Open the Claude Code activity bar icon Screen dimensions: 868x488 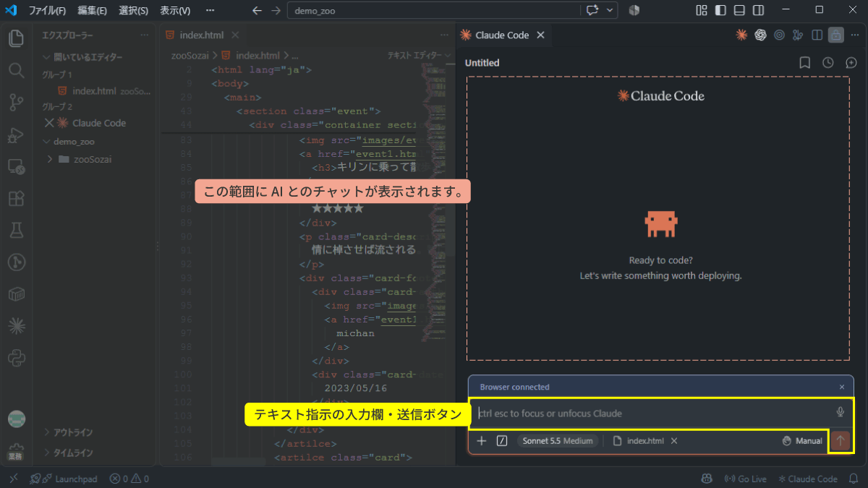tap(16, 326)
